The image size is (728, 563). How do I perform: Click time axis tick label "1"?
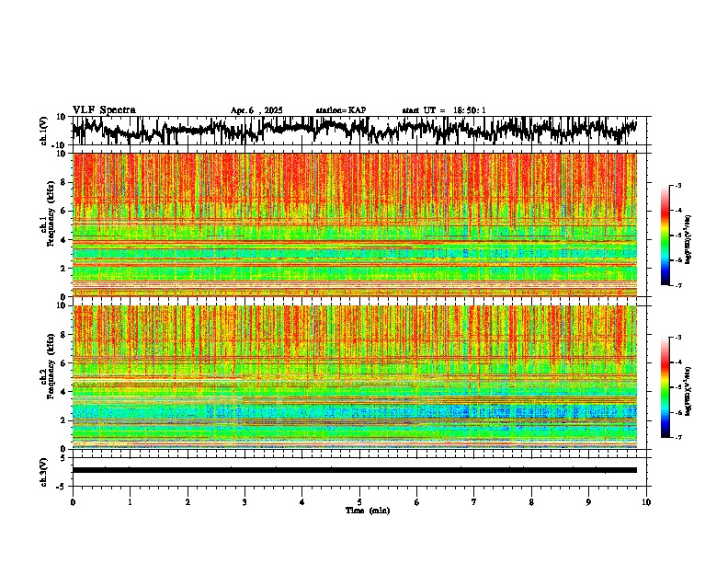coord(130,502)
